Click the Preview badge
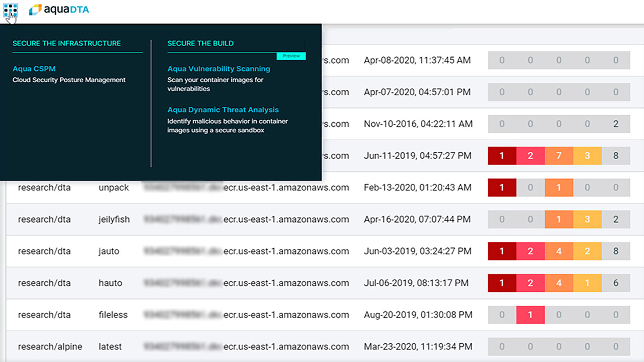The width and height of the screenshot is (644, 362). click(291, 56)
